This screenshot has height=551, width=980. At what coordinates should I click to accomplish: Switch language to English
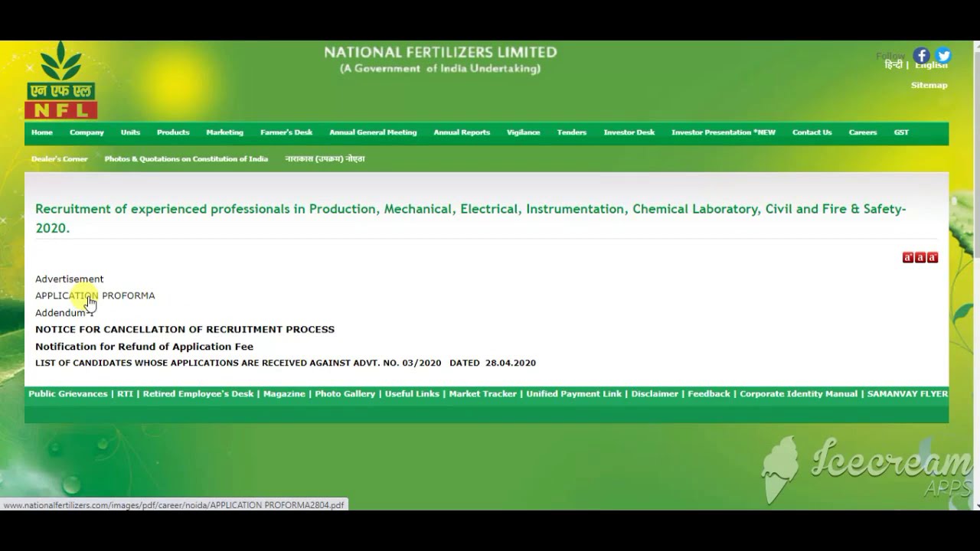point(931,66)
